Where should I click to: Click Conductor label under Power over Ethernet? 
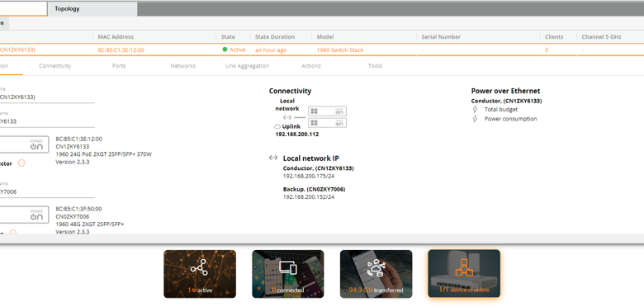[506, 101]
